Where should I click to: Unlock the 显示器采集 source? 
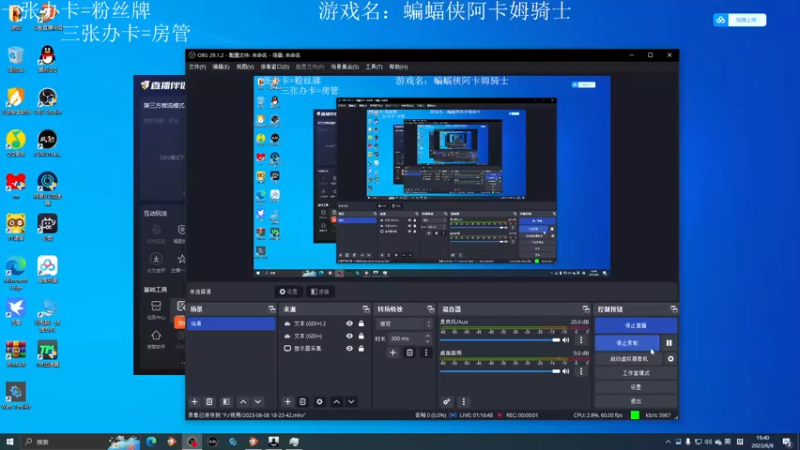tap(361, 348)
